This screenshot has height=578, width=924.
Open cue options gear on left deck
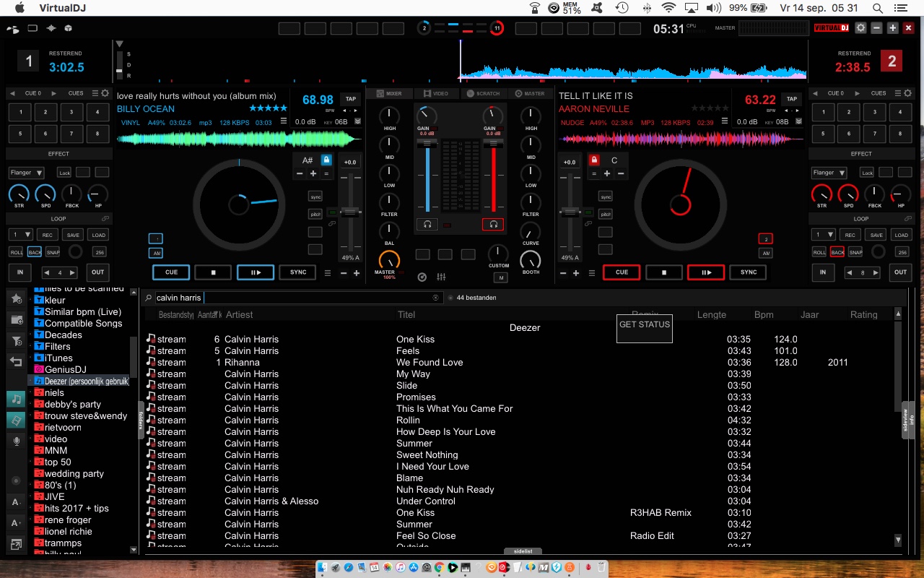point(105,93)
